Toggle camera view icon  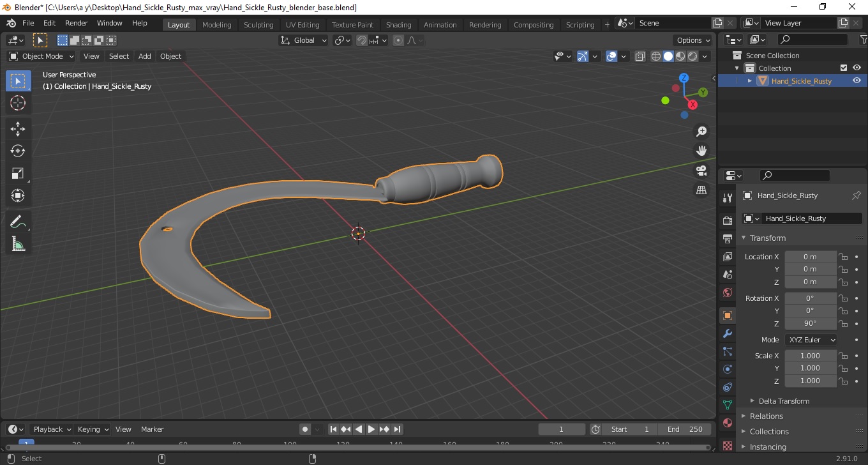(x=701, y=171)
